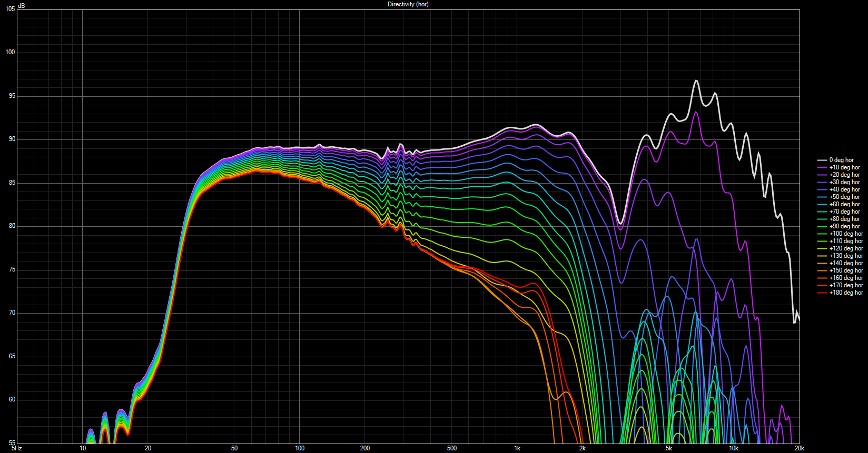The image size is (868, 453).
Task: Click the green +90 deg hor legend line swatch
Action: pos(822,226)
